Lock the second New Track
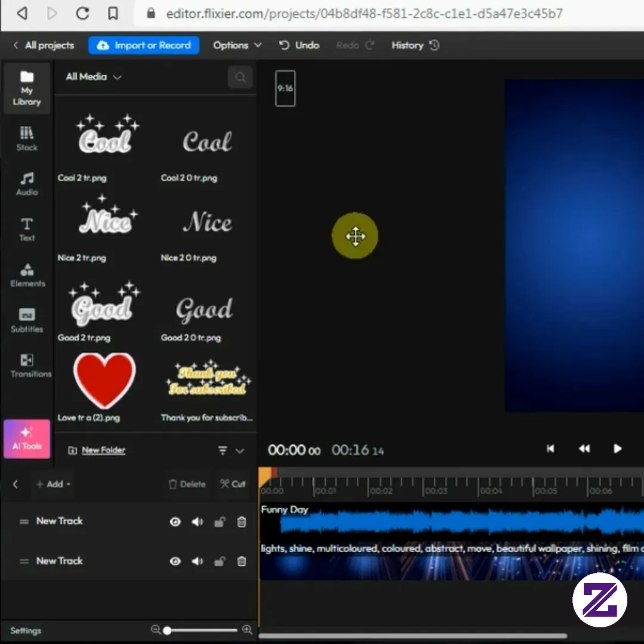 [219, 561]
